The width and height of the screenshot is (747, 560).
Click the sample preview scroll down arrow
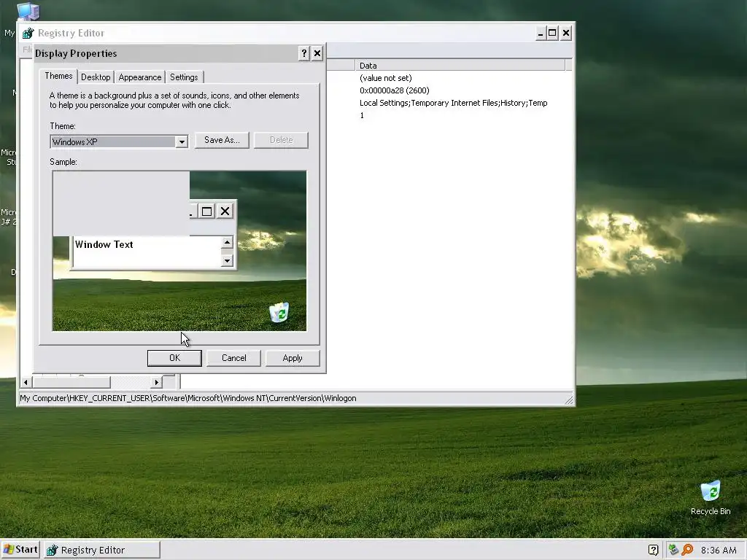[228, 260]
